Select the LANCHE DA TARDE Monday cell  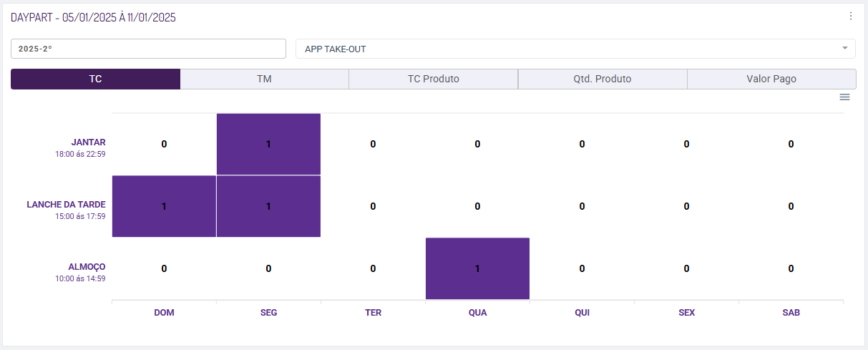pyautogui.click(x=268, y=206)
